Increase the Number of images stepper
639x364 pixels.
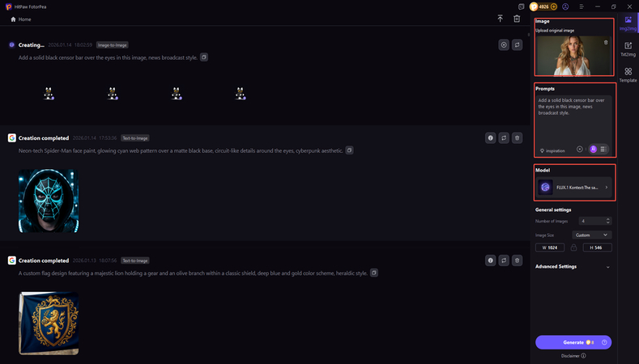[x=607, y=219]
